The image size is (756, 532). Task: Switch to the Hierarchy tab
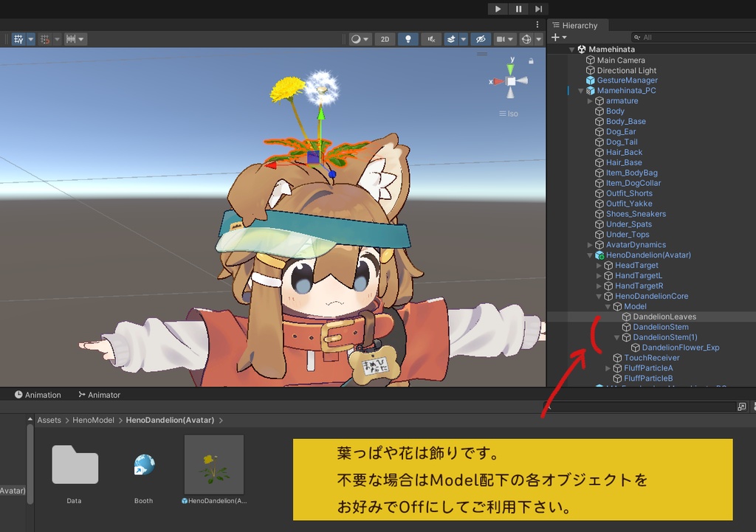pyautogui.click(x=575, y=26)
